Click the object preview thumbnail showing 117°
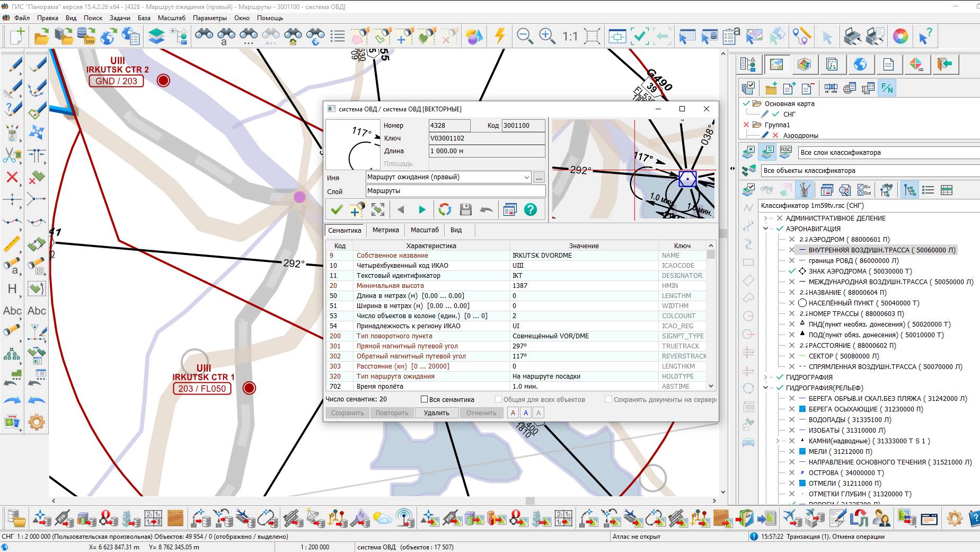980x552 pixels. (353, 145)
